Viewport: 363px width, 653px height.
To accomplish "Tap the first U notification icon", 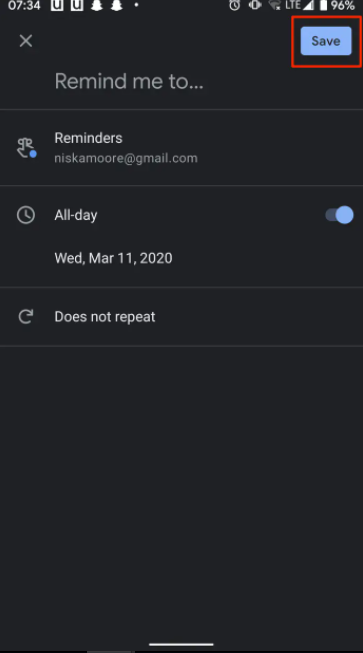I will (57, 5).
